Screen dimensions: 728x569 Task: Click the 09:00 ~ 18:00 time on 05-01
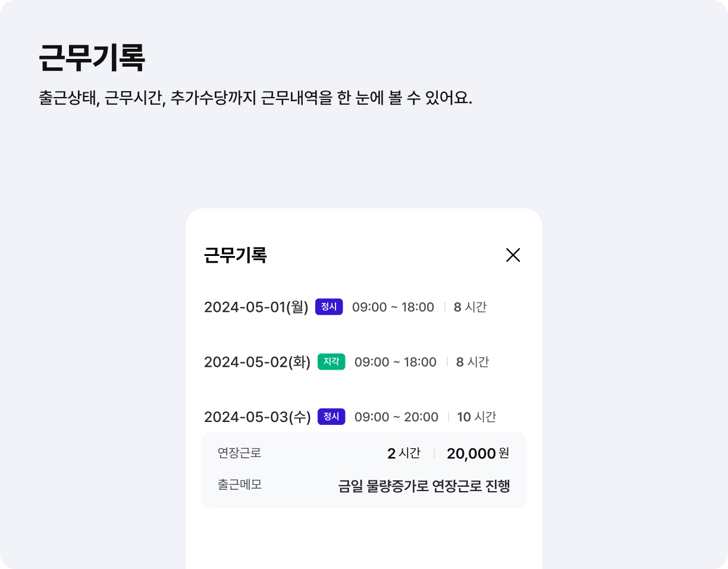click(x=393, y=307)
